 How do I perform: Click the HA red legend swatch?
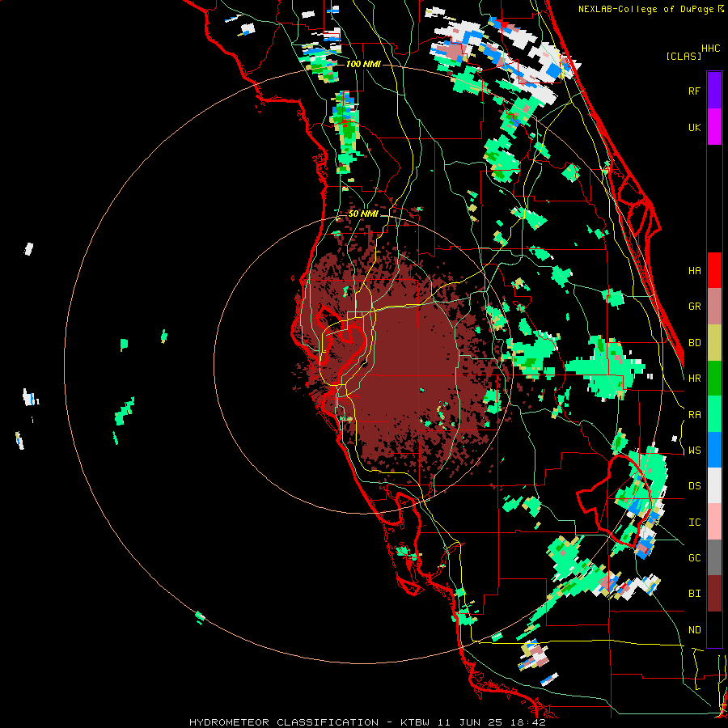pyautogui.click(x=714, y=270)
